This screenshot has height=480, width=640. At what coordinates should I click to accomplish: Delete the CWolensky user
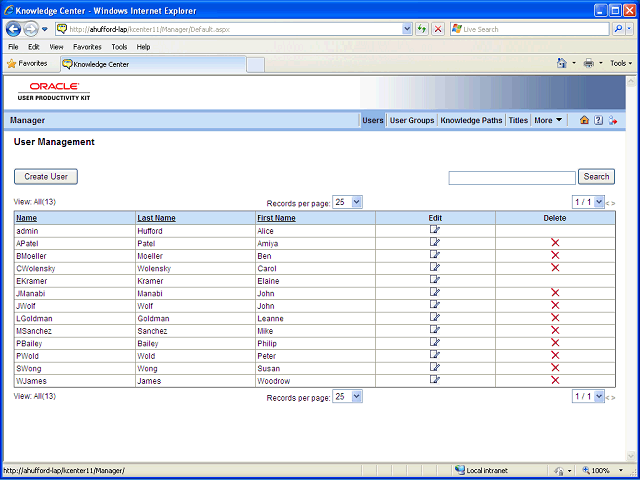[x=555, y=268]
